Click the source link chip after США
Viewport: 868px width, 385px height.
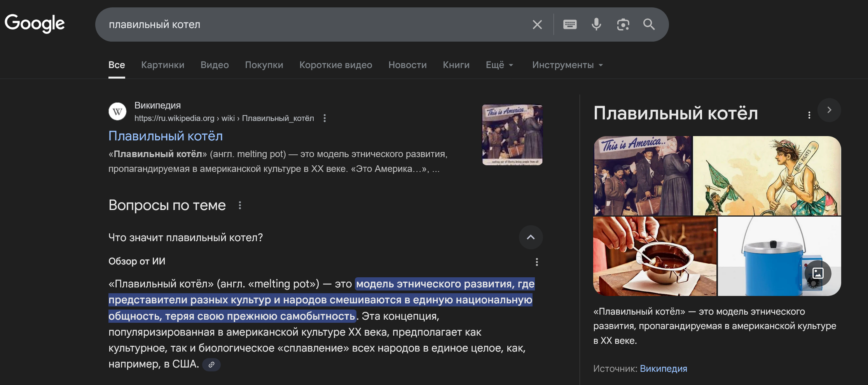[211, 365]
